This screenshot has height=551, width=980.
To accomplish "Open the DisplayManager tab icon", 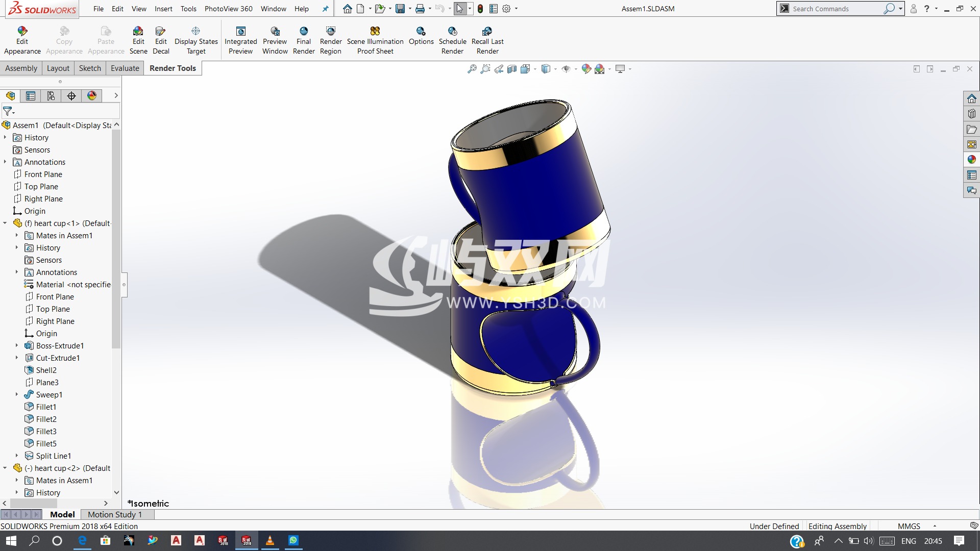I will [92, 96].
